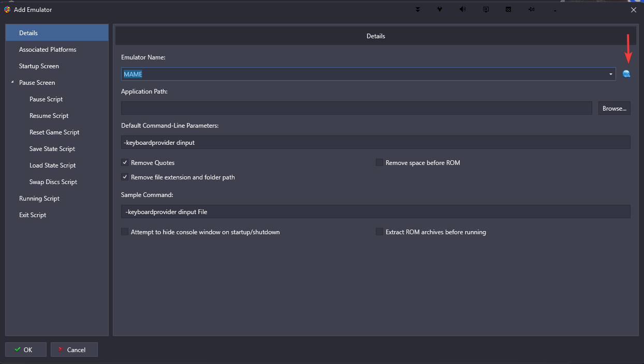Enable Extract ROM archives before running
The width and height of the screenshot is (644, 364).
[379, 232]
